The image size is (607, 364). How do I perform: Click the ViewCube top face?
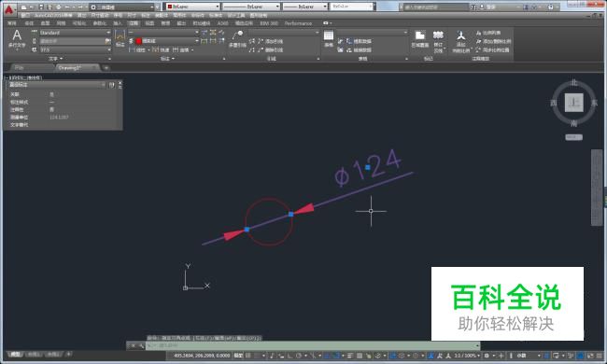pos(573,103)
